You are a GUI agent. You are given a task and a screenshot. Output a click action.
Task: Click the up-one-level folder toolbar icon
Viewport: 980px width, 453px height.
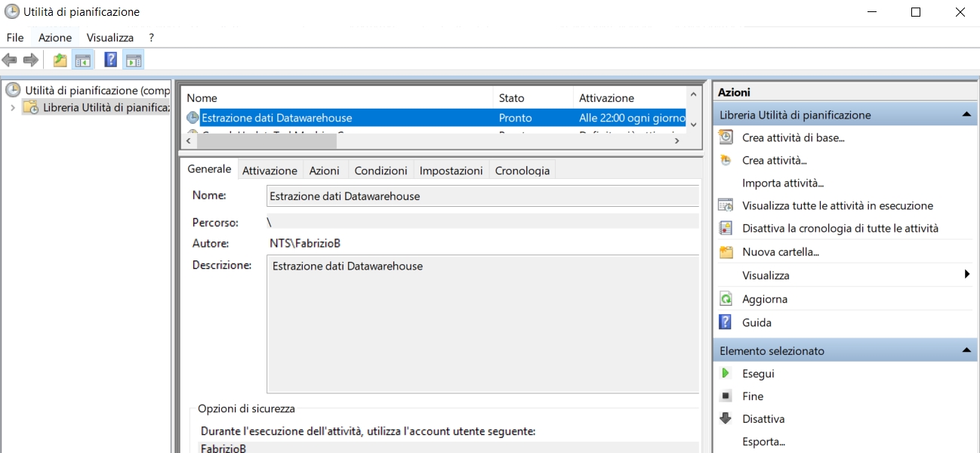[x=60, y=60]
